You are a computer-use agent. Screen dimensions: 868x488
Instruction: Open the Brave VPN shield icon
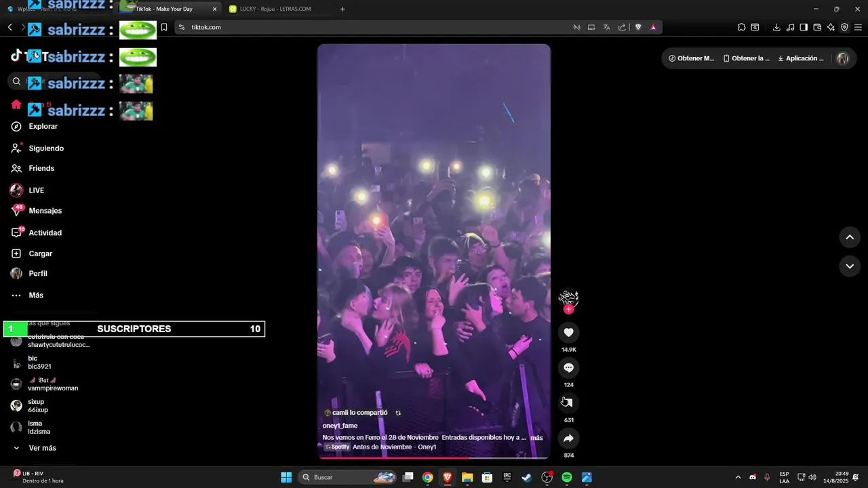(x=844, y=27)
